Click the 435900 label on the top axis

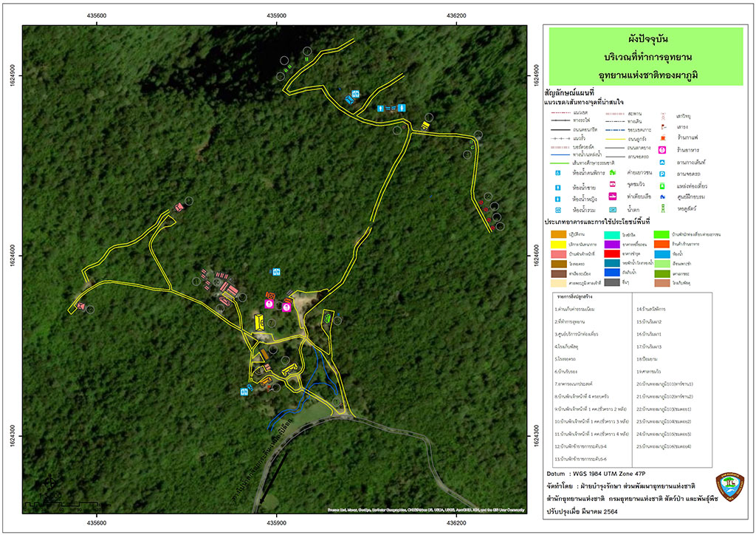pos(277,16)
